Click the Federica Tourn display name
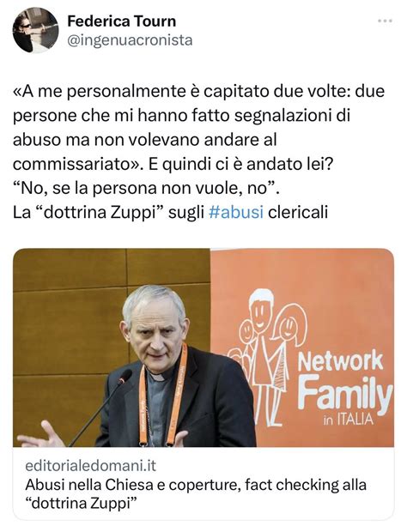Image resolution: width=407 pixels, height=532 pixels. (122, 21)
